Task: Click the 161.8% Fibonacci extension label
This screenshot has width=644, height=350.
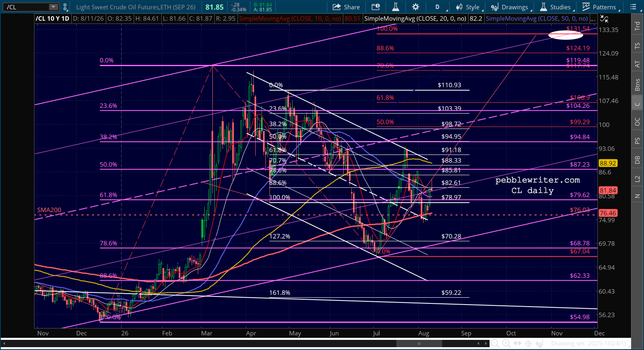Action: 280,292
